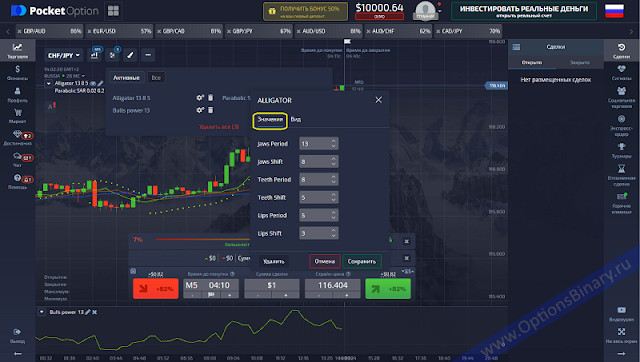640x362 pixels.
Task: Delete Alligator 13 8 5 via trash icon
Action: 211,98
